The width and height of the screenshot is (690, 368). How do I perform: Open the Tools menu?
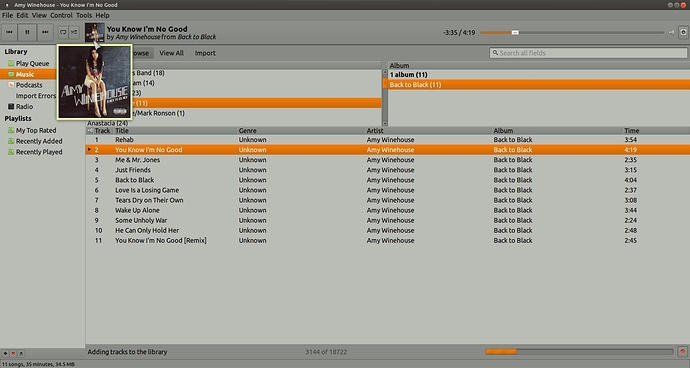(84, 15)
